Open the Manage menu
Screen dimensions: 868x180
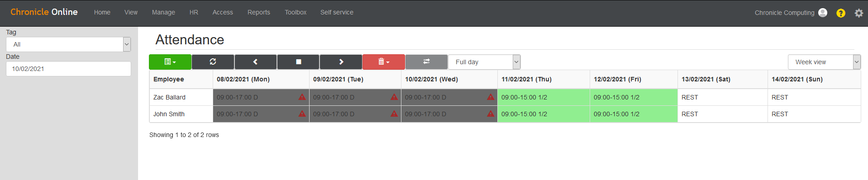click(163, 13)
